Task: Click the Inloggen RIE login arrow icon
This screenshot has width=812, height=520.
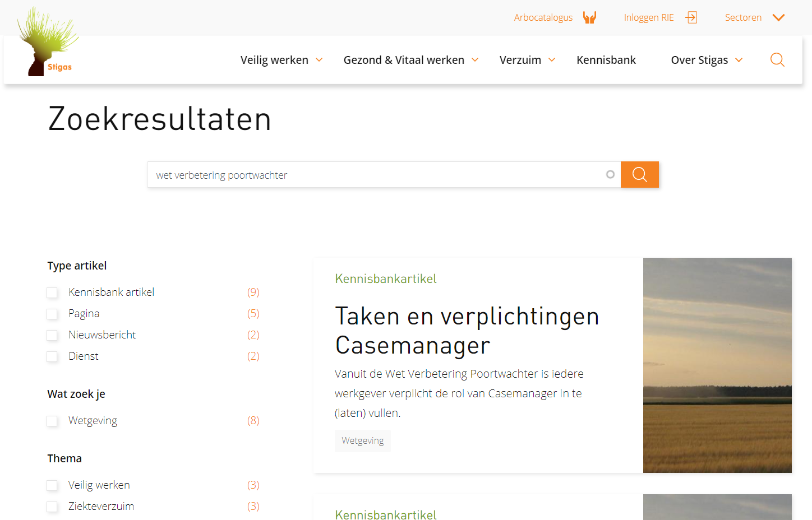Action: [691, 17]
